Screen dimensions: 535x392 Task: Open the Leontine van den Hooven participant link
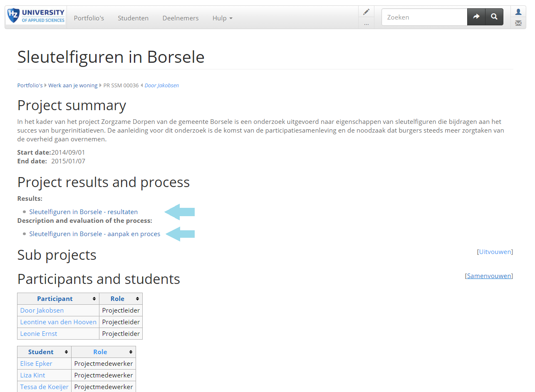(x=58, y=322)
